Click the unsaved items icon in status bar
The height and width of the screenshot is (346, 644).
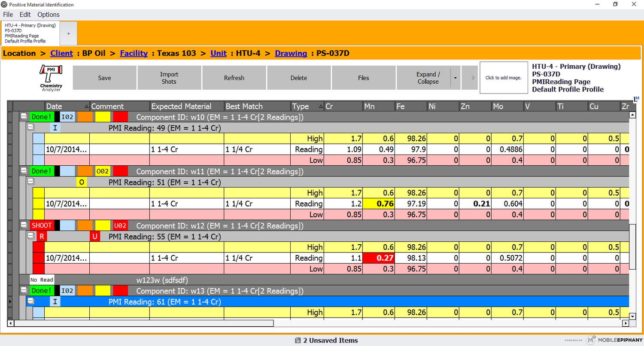[298, 340]
